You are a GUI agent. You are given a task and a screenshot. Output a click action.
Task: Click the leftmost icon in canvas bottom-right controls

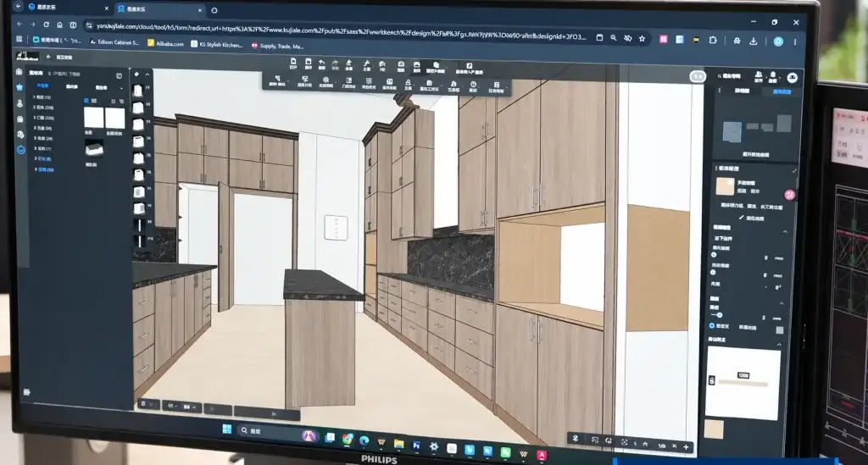[x=576, y=439]
